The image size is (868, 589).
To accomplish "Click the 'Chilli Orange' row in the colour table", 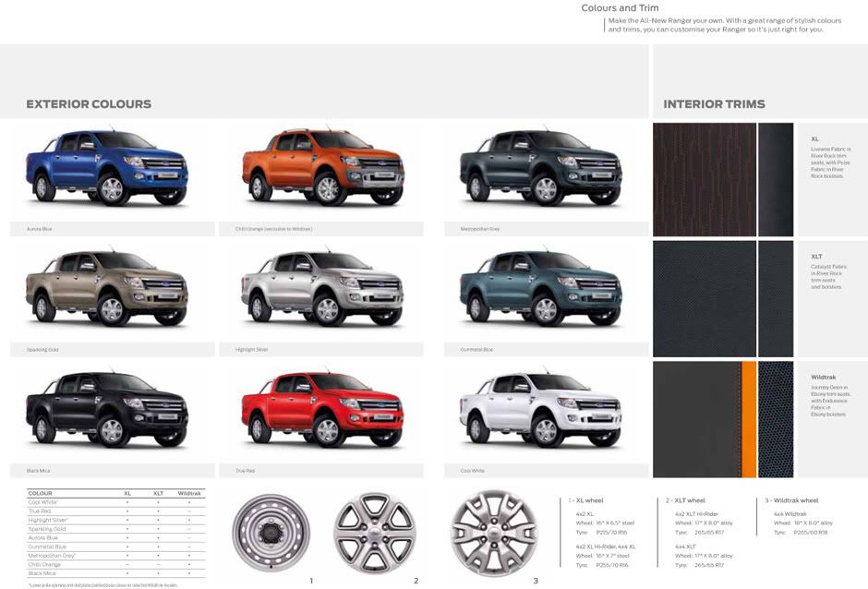I will coord(116,565).
